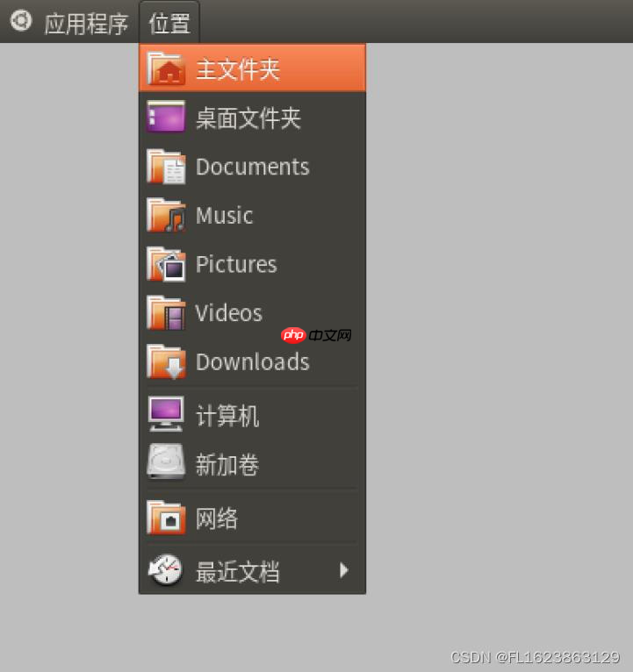This screenshot has width=633, height=672.
Task: Open the Documents entry
Action: pyautogui.click(x=252, y=167)
